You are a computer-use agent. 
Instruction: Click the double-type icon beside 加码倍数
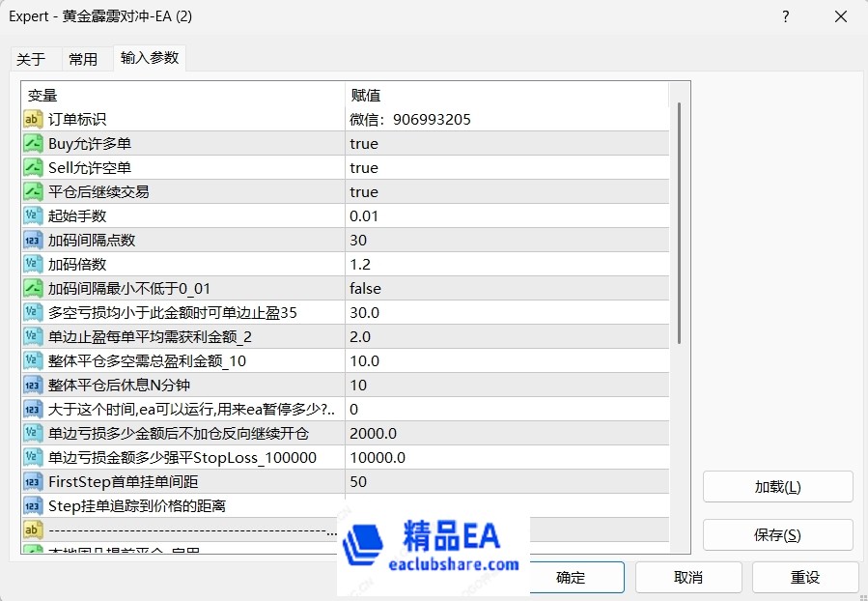point(33,265)
